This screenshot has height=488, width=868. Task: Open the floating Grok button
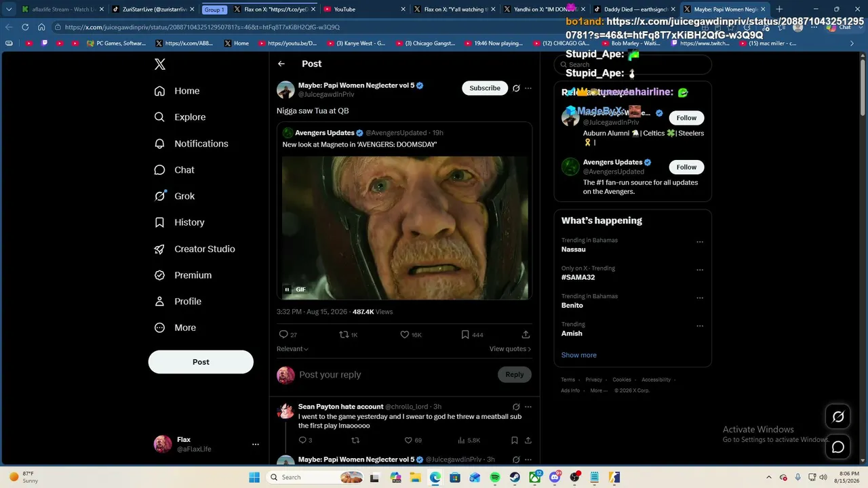838,417
